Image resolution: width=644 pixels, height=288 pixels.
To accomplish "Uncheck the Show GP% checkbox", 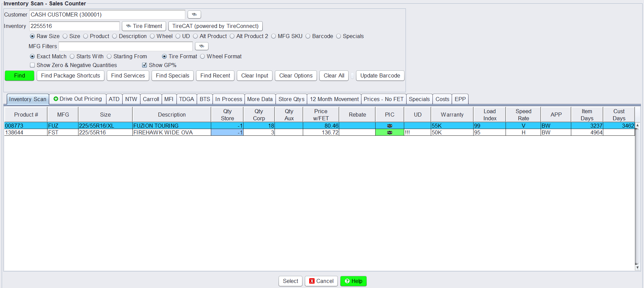I will 144,65.
